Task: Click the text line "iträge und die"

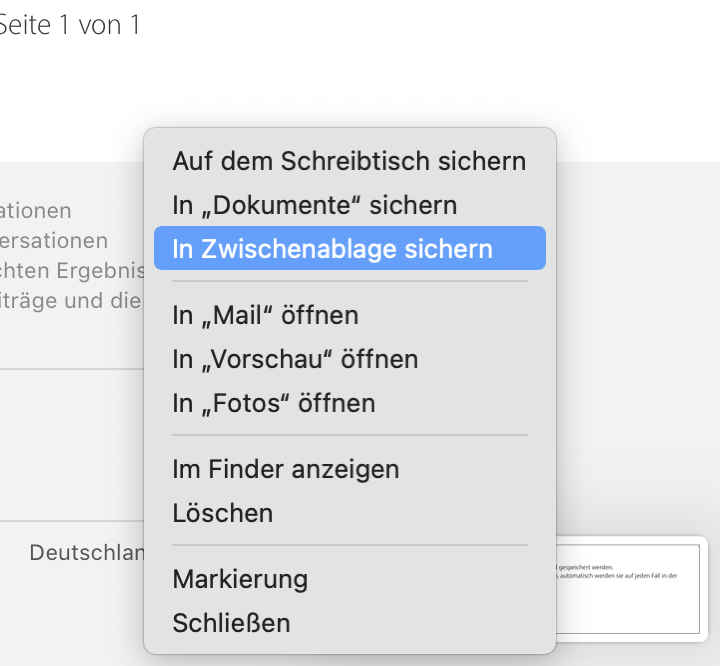Action: pyautogui.click(x=70, y=301)
